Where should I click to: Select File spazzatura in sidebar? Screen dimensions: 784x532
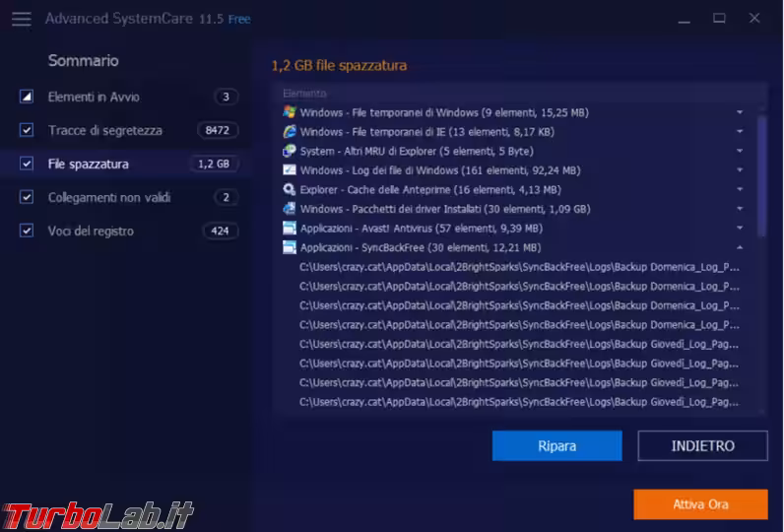pos(88,164)
